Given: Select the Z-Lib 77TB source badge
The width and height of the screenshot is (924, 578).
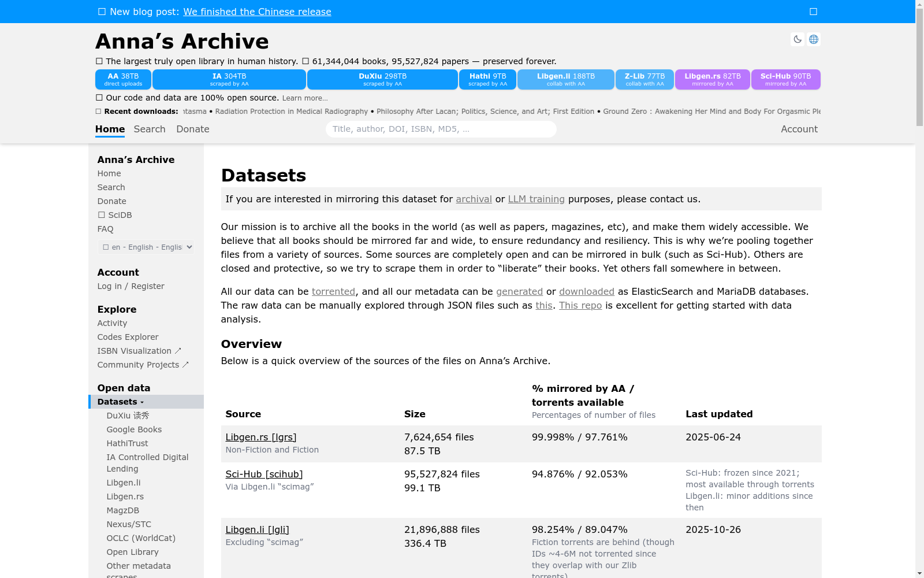Looking at the screenshot, I should tap(644, 79).
